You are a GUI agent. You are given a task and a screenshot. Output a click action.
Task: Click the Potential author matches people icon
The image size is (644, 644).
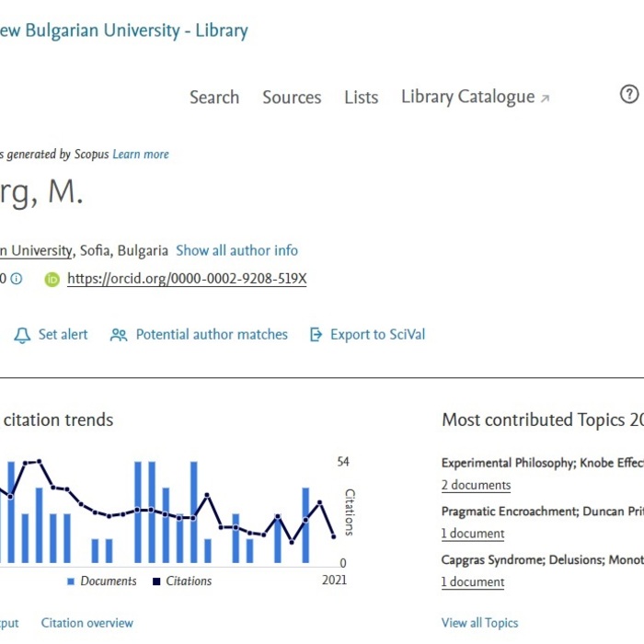click(x=119, y=335)
